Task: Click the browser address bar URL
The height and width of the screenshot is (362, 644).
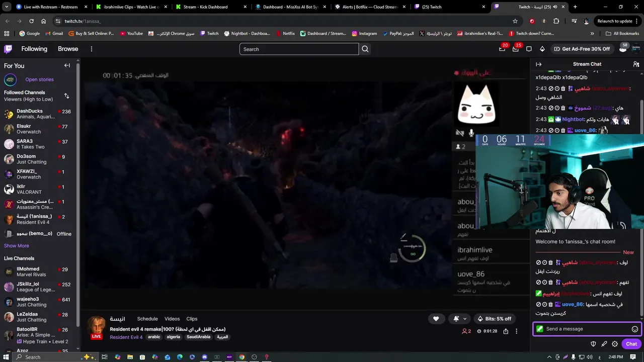Action: coord(83,21)
